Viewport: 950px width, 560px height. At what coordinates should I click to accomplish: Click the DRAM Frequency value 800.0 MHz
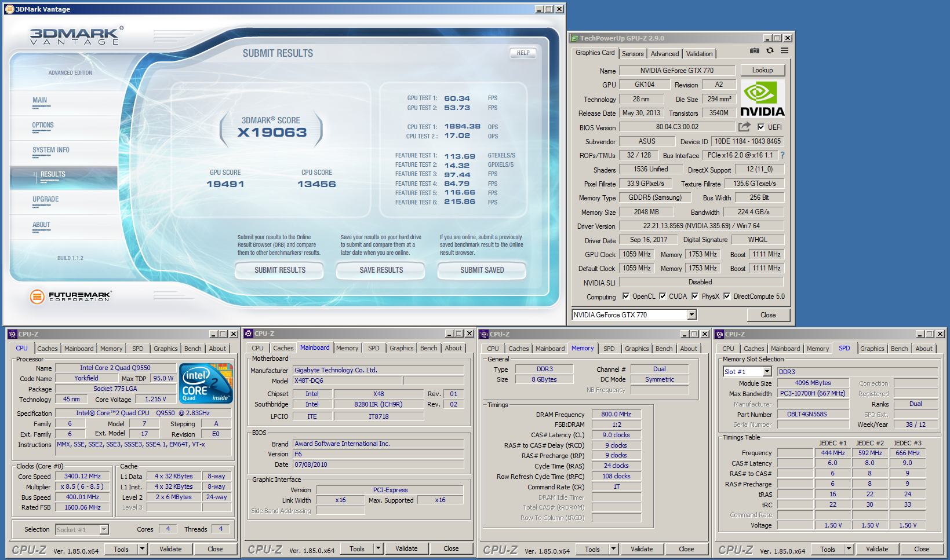(616, 415)
